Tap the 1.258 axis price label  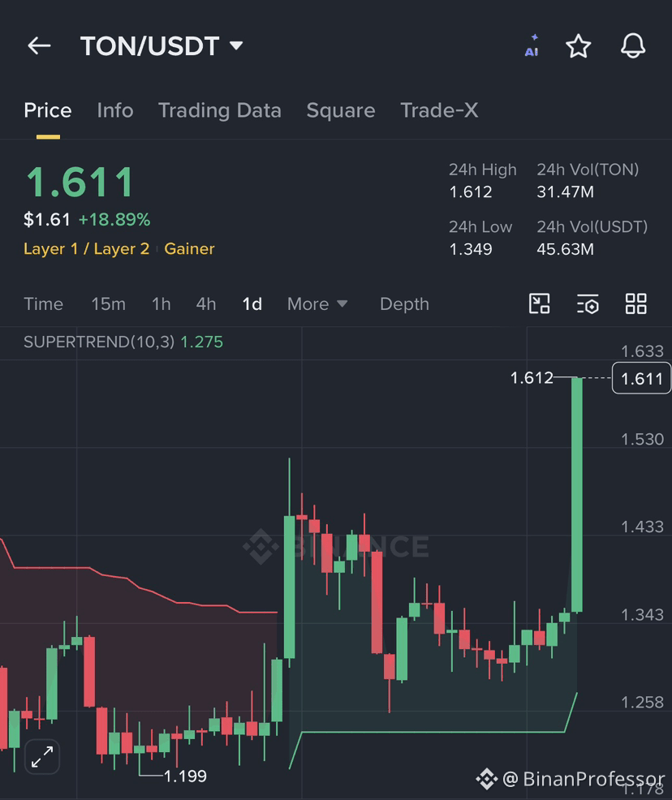642,703
